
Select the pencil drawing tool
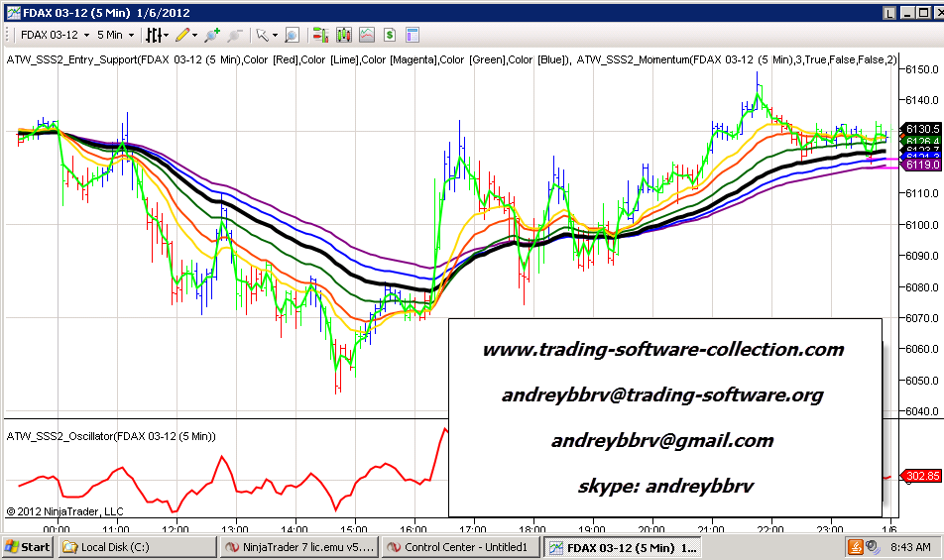(182, 35)
